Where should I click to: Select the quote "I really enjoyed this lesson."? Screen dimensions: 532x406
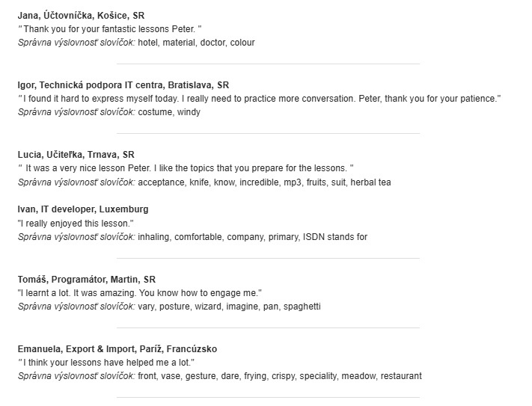point(76,224)
